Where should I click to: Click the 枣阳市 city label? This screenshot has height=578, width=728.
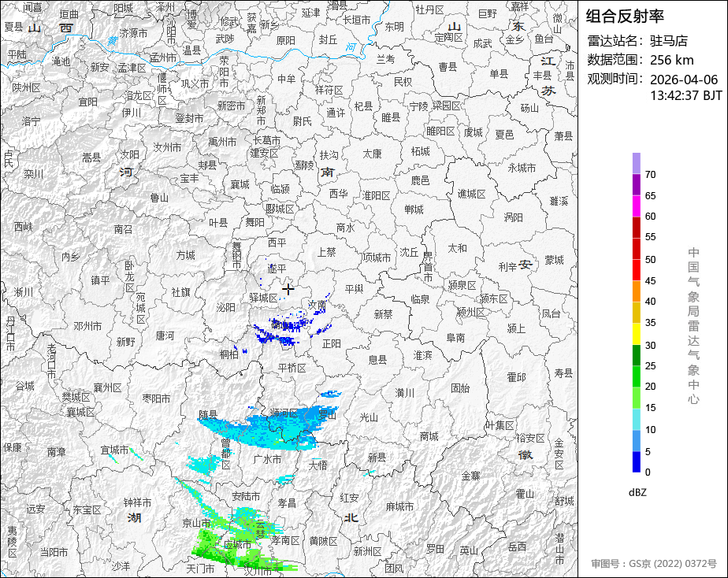(156, 398)
